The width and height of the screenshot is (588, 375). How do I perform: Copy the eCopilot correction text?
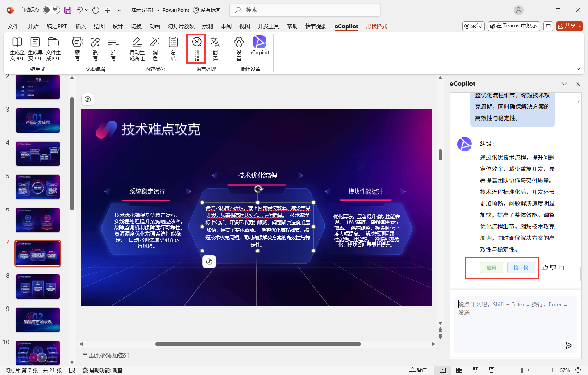pos(562,267)
